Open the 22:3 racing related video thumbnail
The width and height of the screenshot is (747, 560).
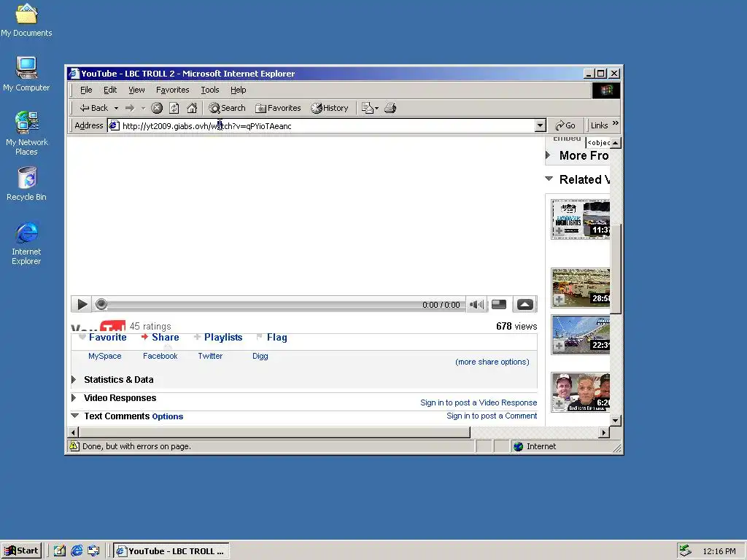coord(581,335)
